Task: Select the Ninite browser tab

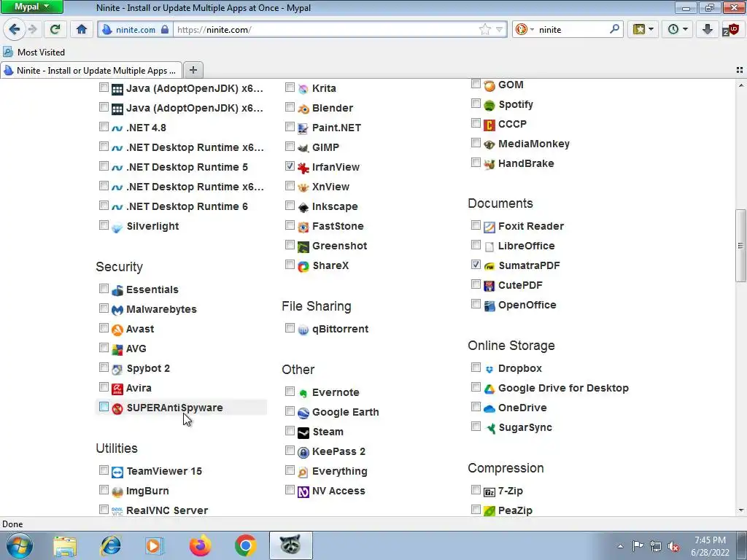Action: pyautogui.click(x=91, y=71)
